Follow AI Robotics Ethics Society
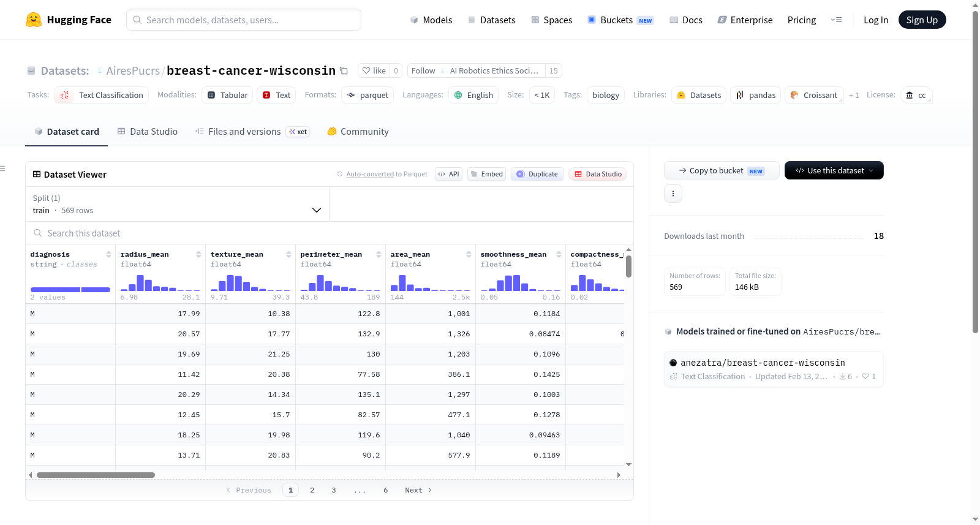The height and width of the screenshot is (525, 980). 423,71
